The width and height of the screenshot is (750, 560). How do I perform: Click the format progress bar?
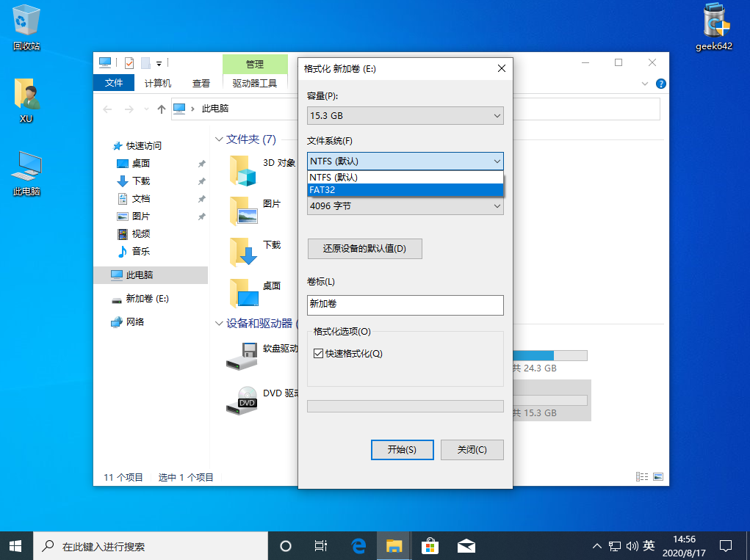coord(405,406)
